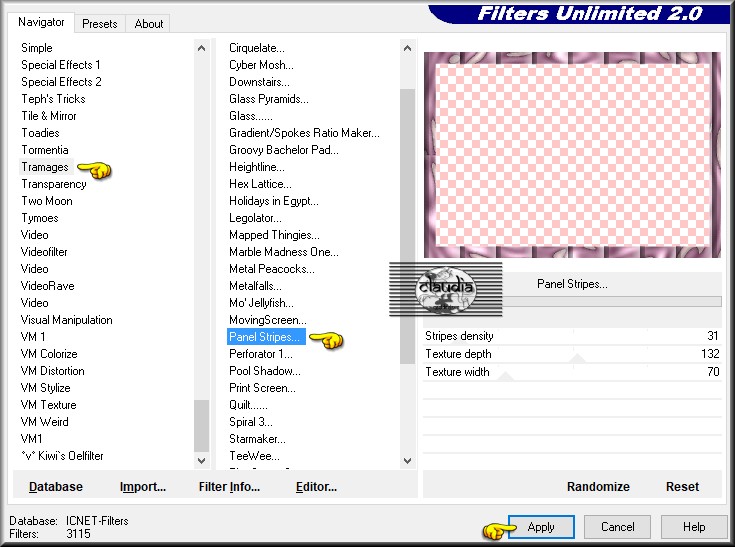Select Mo' Jellyfish... filter

[262, 303]
